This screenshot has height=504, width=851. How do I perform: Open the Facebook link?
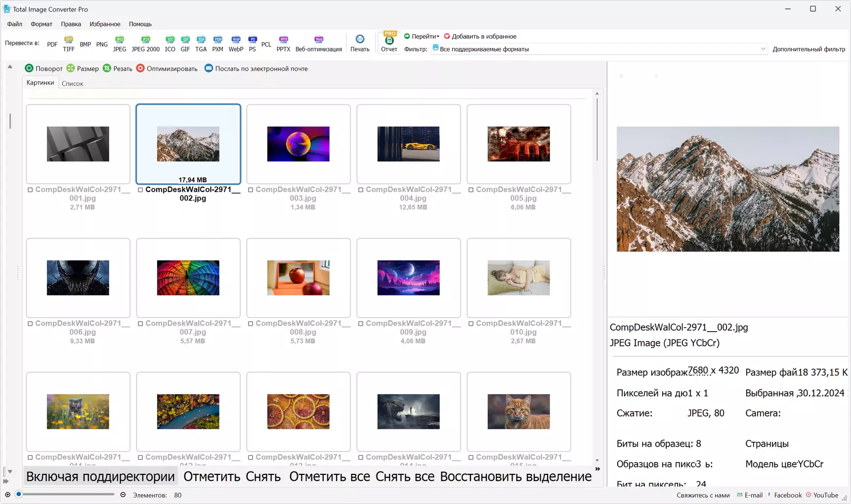click(784, 495)
